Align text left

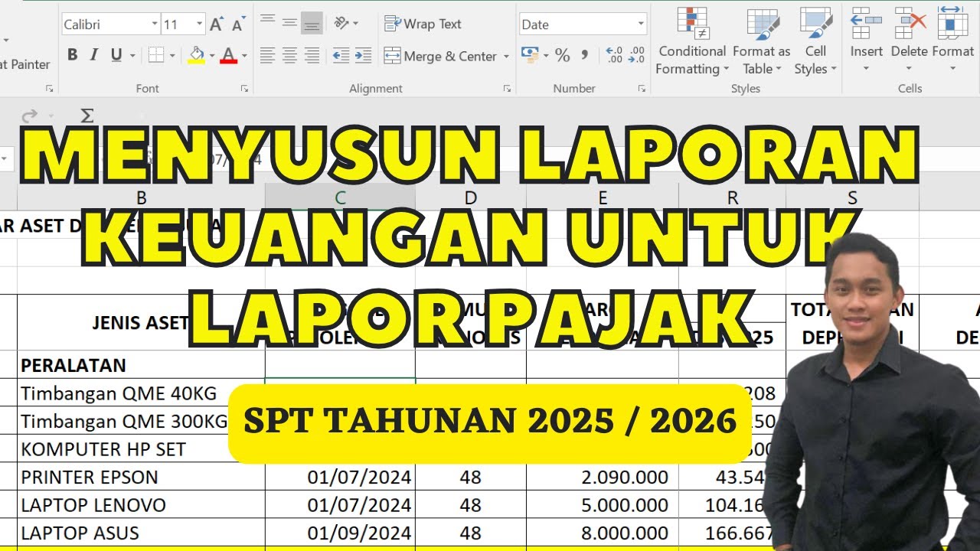click(x=267, y=55)
